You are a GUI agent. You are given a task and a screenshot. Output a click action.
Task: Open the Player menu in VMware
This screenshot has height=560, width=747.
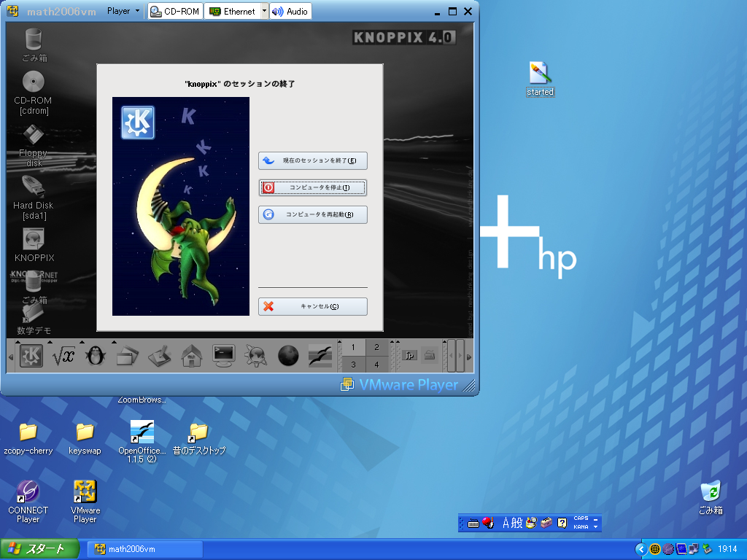coord(123,11)
